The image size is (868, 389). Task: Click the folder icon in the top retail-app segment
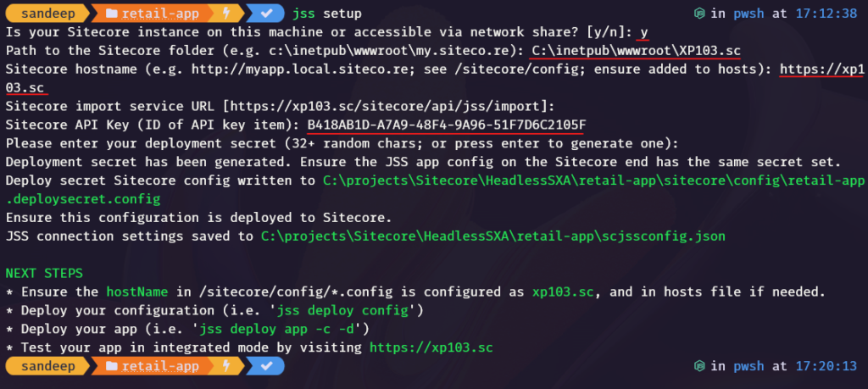[111, 14]
